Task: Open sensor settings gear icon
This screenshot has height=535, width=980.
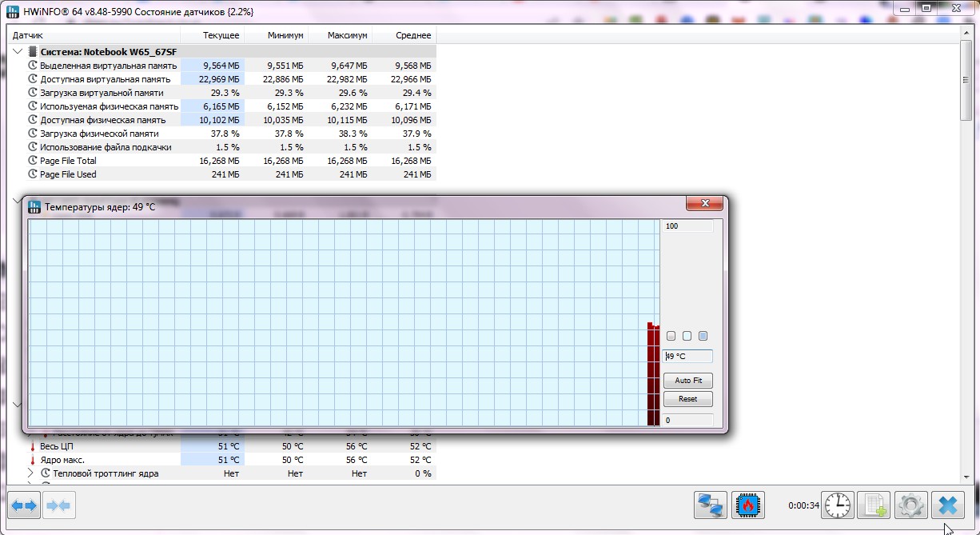Action: coord(911,505)
